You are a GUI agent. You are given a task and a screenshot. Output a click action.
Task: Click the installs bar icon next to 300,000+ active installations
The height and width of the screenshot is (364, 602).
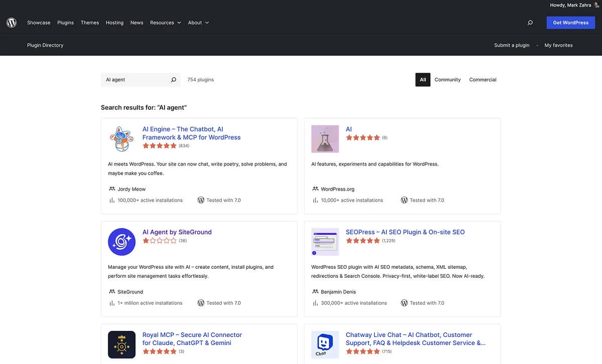(x=316, y=303)
